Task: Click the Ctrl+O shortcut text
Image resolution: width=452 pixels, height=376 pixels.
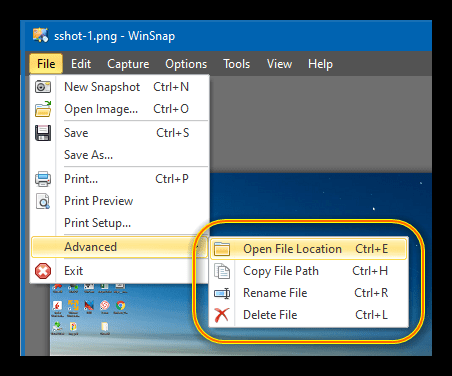Action: click(171, 109)
